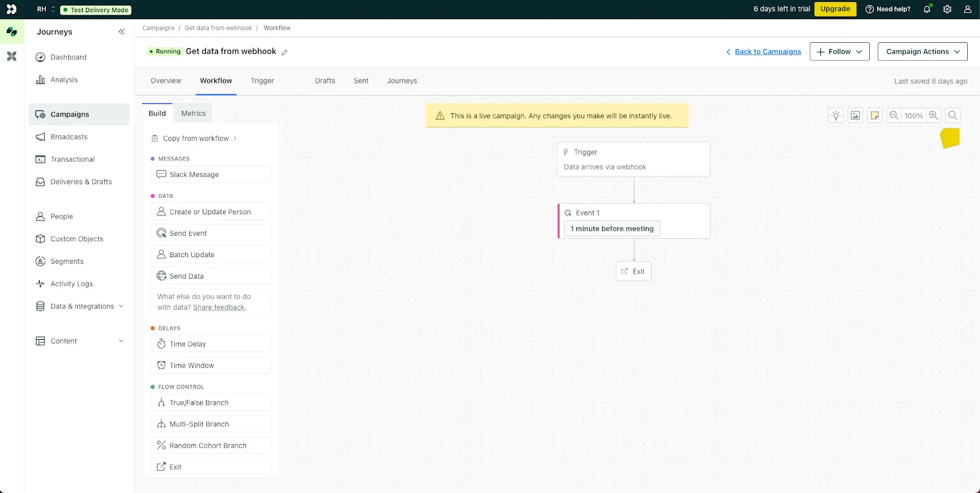Add a sticky note via toolbar icon

click(875, 116)
